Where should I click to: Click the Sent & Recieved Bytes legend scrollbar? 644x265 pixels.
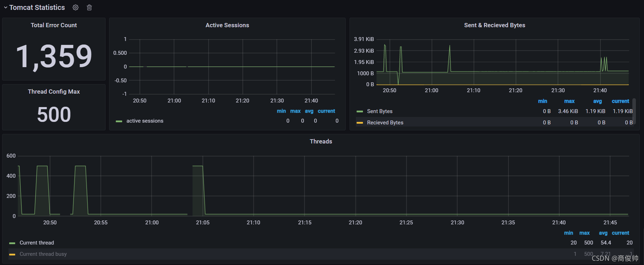tap(634, 111)
